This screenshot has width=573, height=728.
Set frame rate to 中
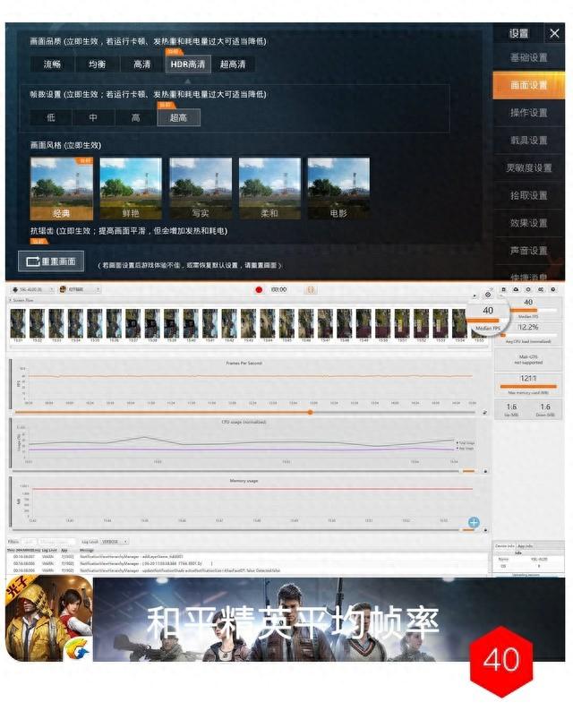93,117
